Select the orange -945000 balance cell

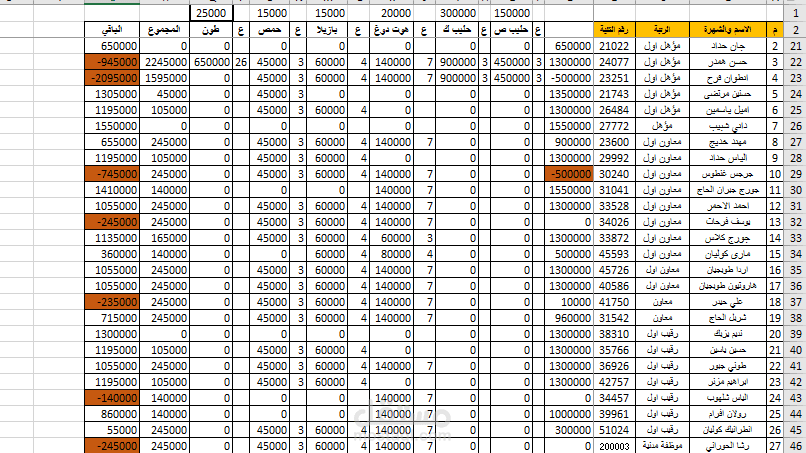pyautogui.click(x=112, y=62)
